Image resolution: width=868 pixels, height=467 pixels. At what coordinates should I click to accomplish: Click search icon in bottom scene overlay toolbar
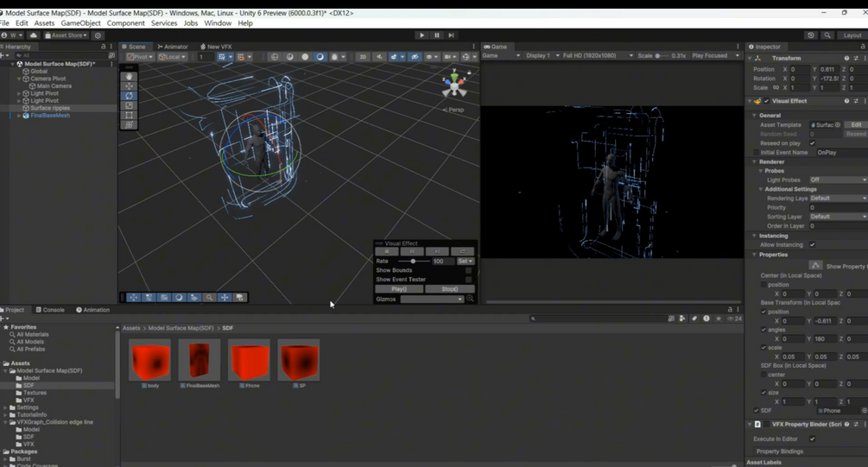point(209,297)
